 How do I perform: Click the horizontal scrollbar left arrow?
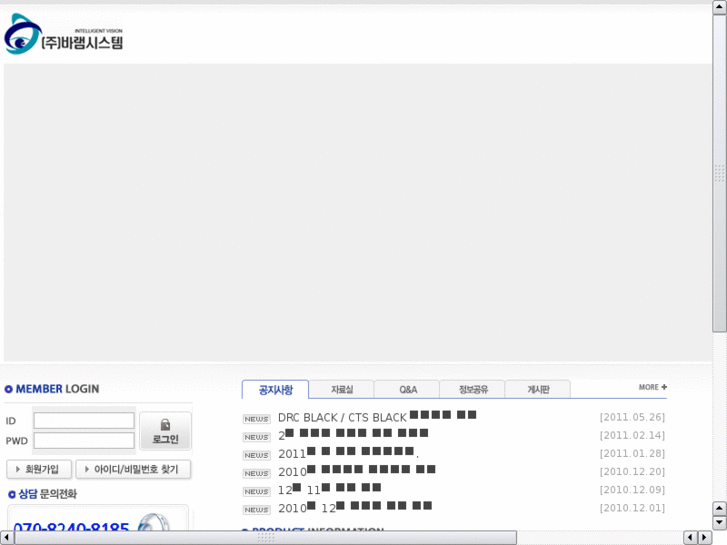[x=6, y=537]
